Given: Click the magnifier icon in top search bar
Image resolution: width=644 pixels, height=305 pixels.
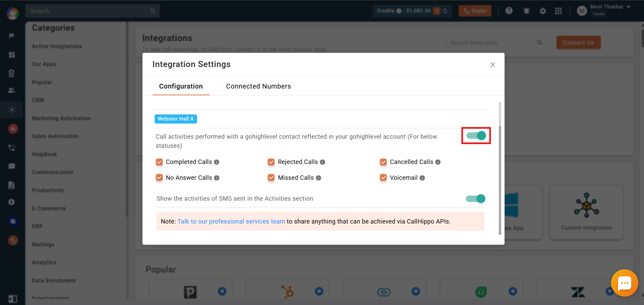Looking at the screenshot, I should point(153,11).
